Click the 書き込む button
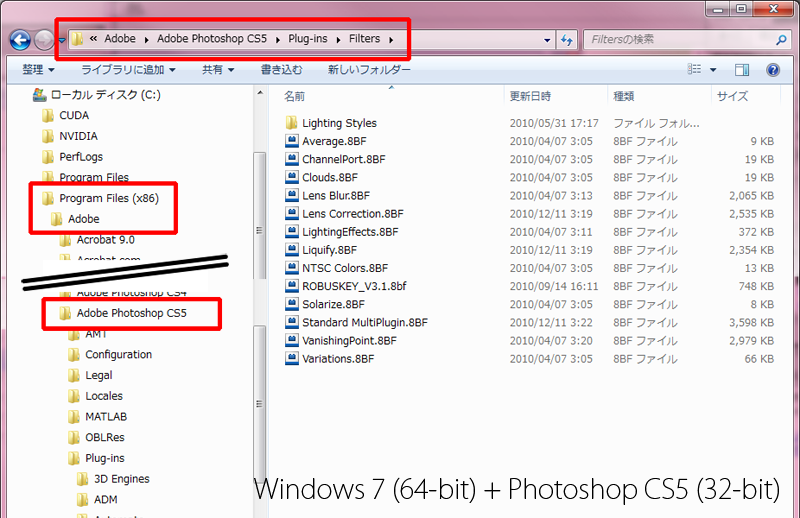The height and width of the screenshot is (518, 800). point(281,69)
